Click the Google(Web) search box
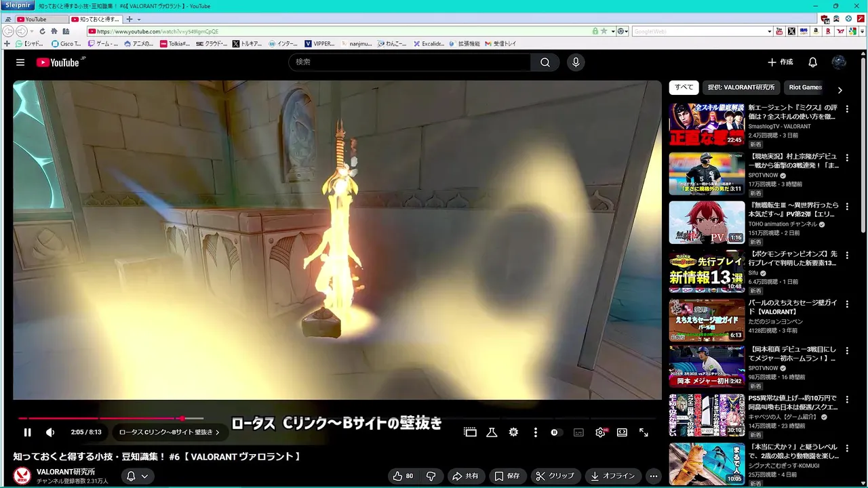868x488 pixels. [x=698, y=31]
